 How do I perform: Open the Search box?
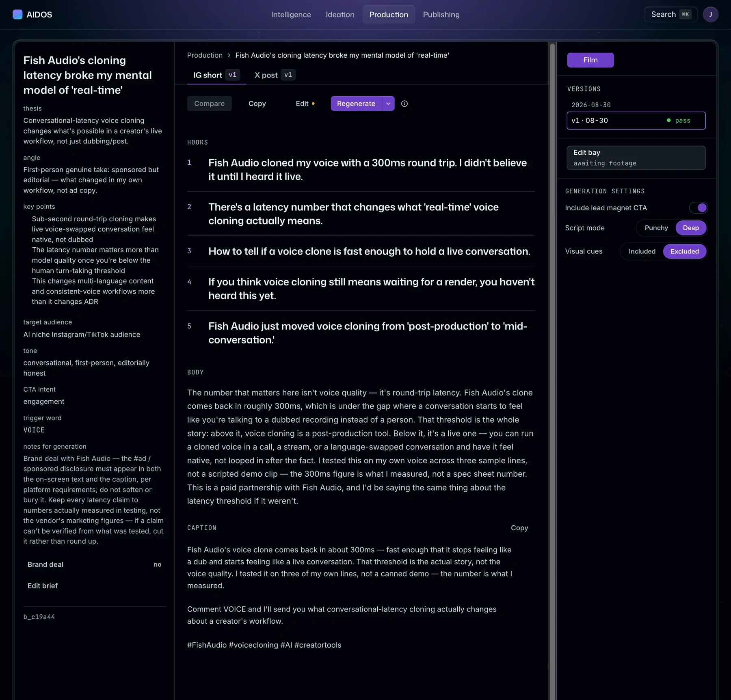[x=670, y=15]
